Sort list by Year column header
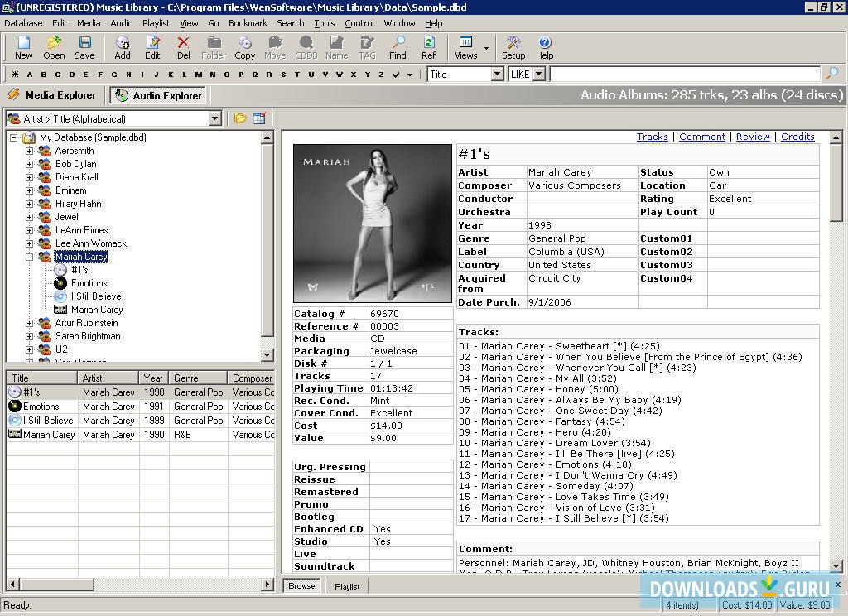The image size is (848, 616). tap(153, 378)
